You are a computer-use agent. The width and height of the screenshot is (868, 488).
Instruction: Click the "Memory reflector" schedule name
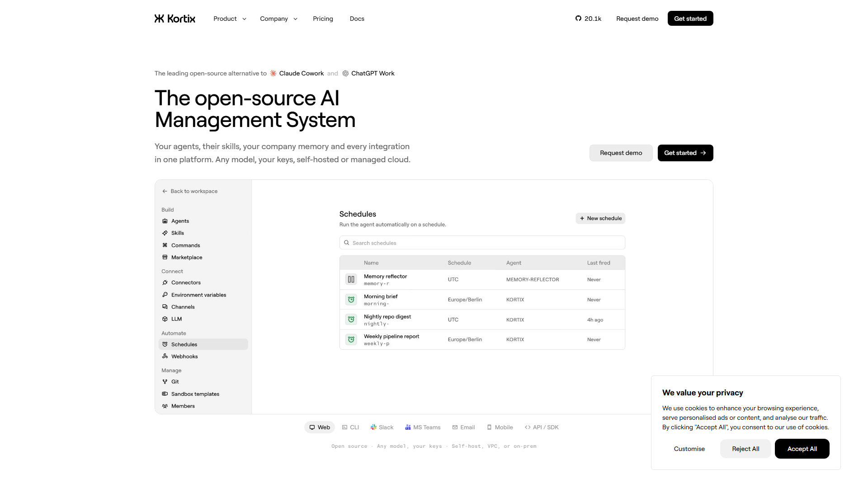click(x=385, y=277)
